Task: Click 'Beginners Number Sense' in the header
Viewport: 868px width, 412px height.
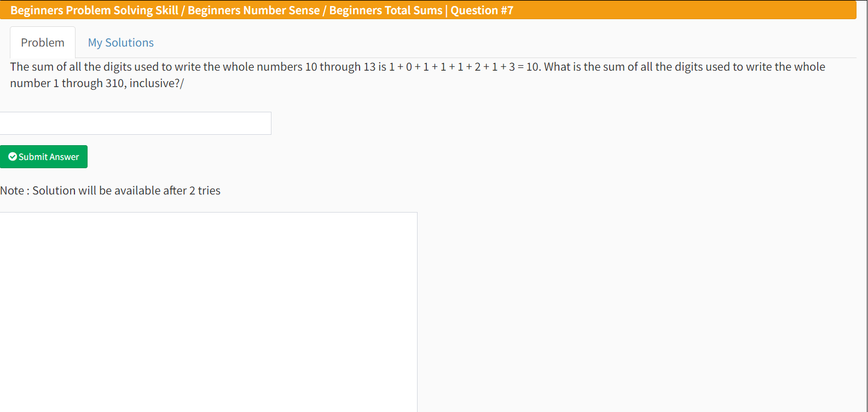Action: pyautogui.click(x=253, y=10)
